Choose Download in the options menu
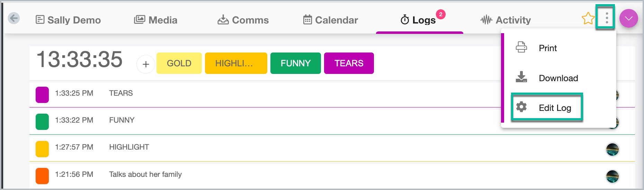Viewport: 644px width, 190px height. 558,78
